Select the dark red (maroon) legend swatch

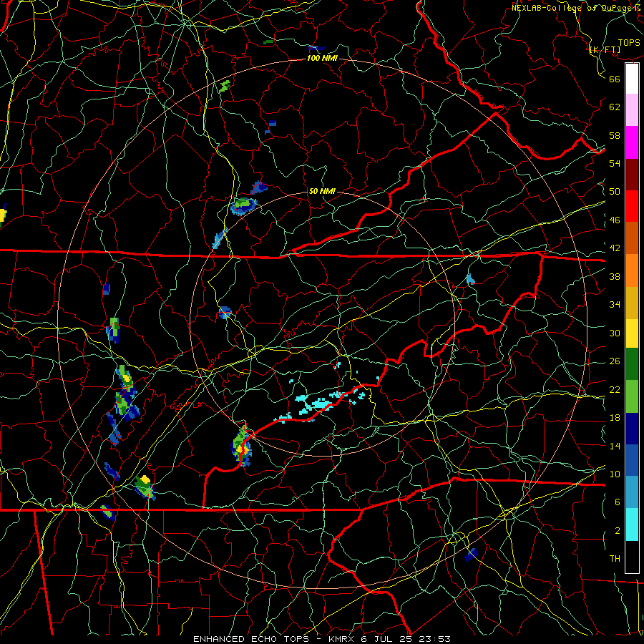tap(632, 175)
